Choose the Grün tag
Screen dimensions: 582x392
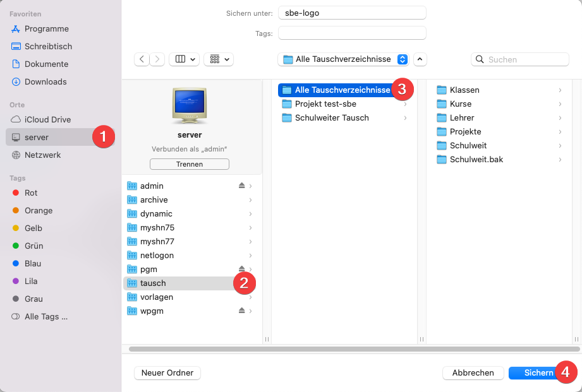coord(27,246)
